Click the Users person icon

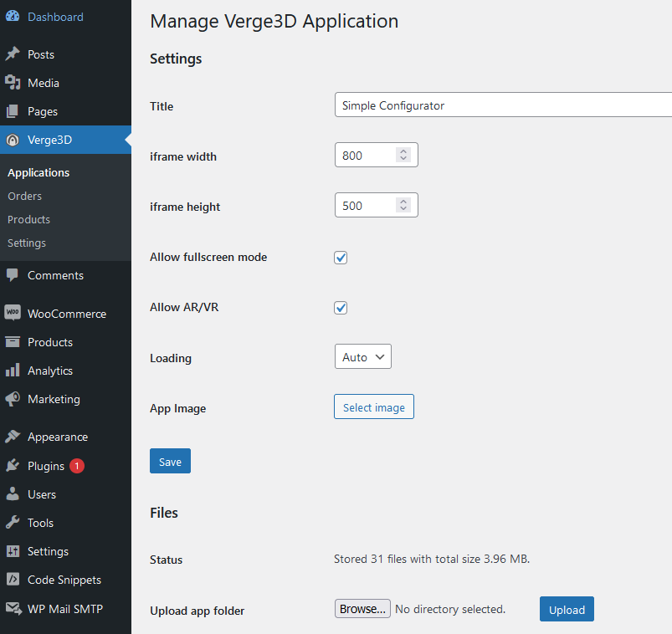pyautogui.click(x=13, y=494)
